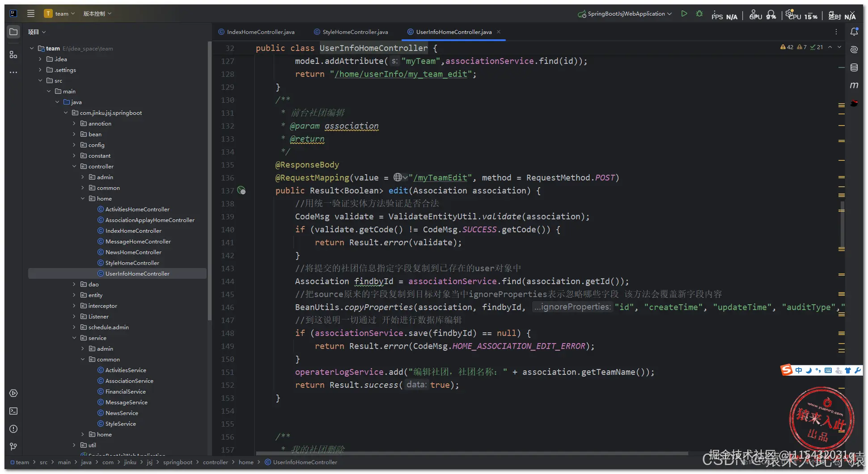Switch to the IndexHomeController.java tab
The image size is (868, 474).
[x=256, y=32]
